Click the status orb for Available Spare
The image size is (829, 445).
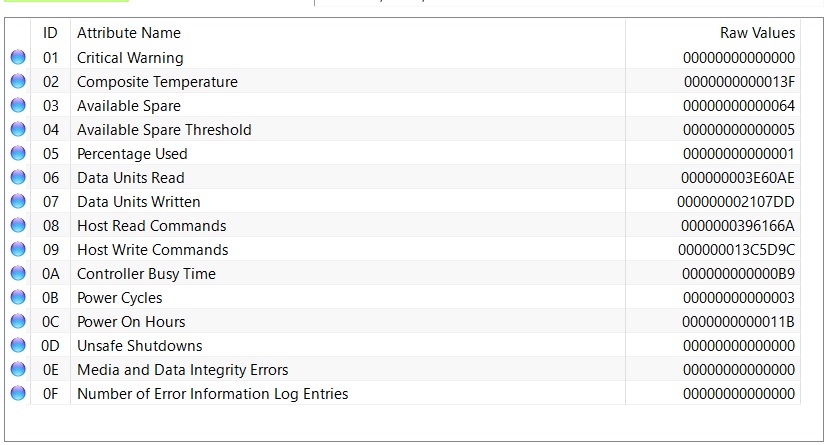coord(18,106)
